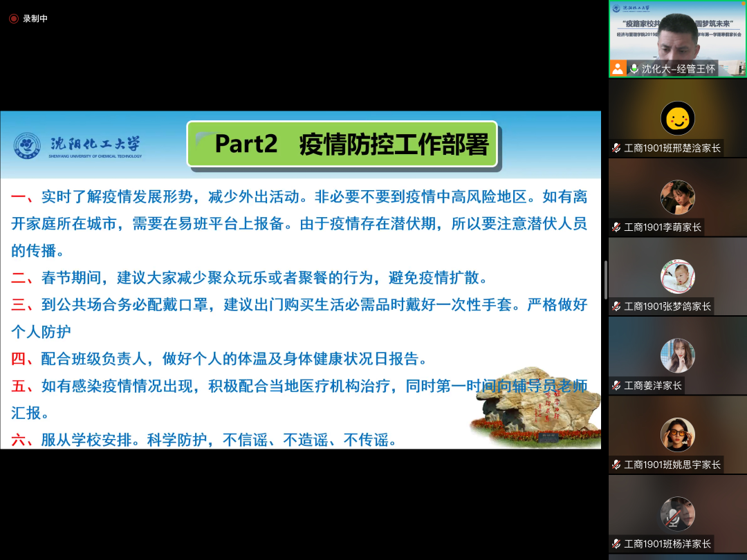747x560 pixels.
Task: Click muted mic icon beside 工商1901班杨洋家长 name
Action: [616, 544]
